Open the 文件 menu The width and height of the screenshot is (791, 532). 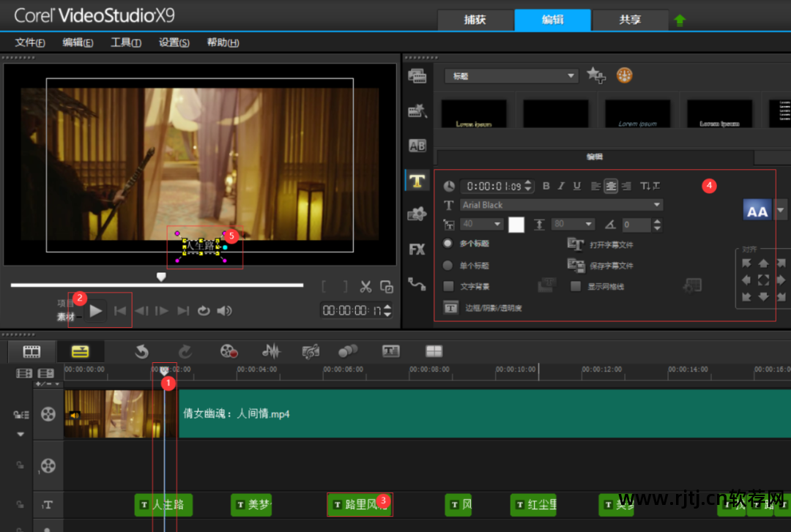[x=29, y=42]
